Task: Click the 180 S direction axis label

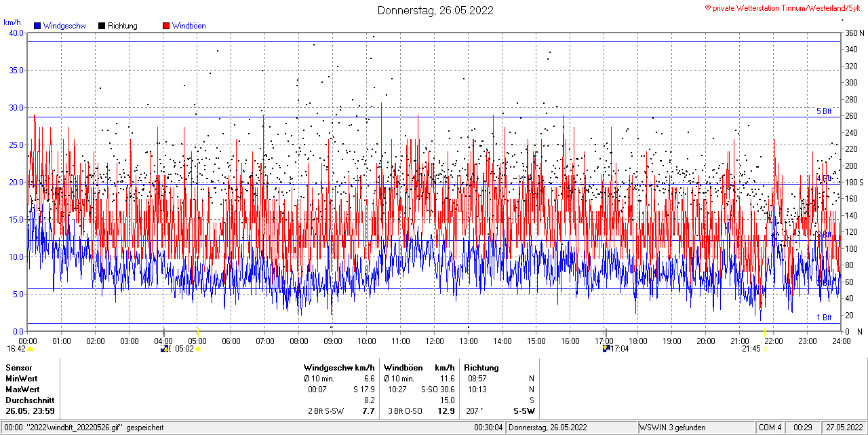Action: 854,183
